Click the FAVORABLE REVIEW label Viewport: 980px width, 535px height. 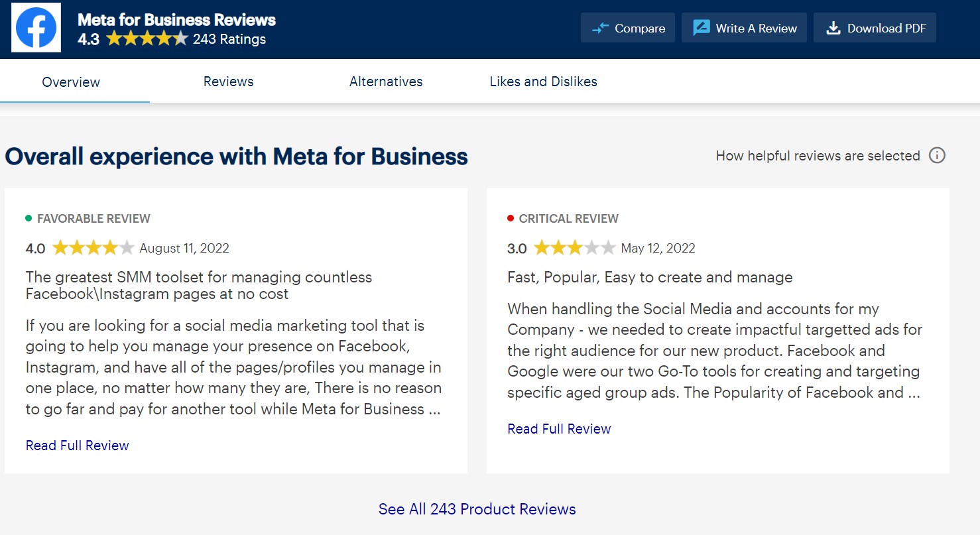tap(93, 219)
